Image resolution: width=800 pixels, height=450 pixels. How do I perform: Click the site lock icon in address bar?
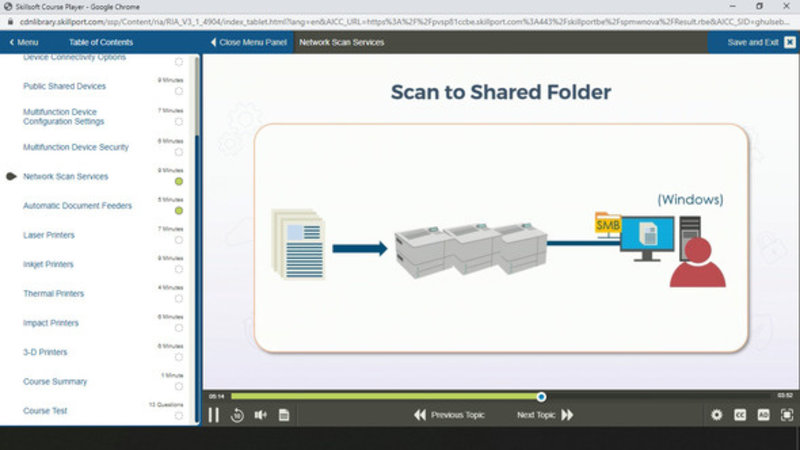(10, 22)
